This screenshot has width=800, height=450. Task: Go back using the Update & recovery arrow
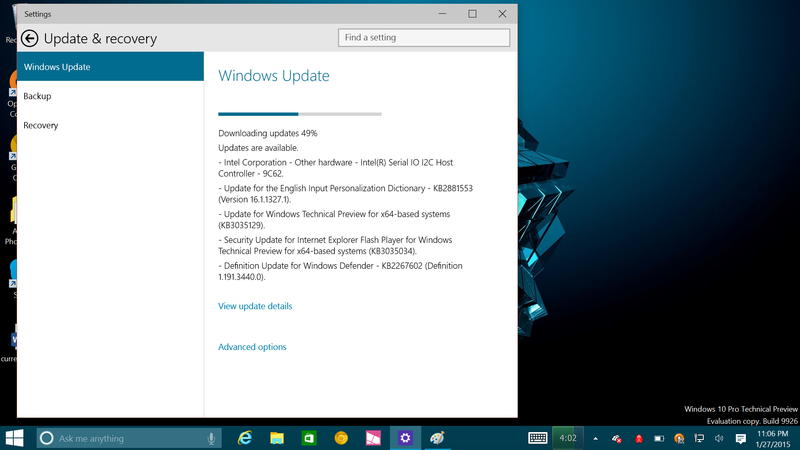pos(30,38)
